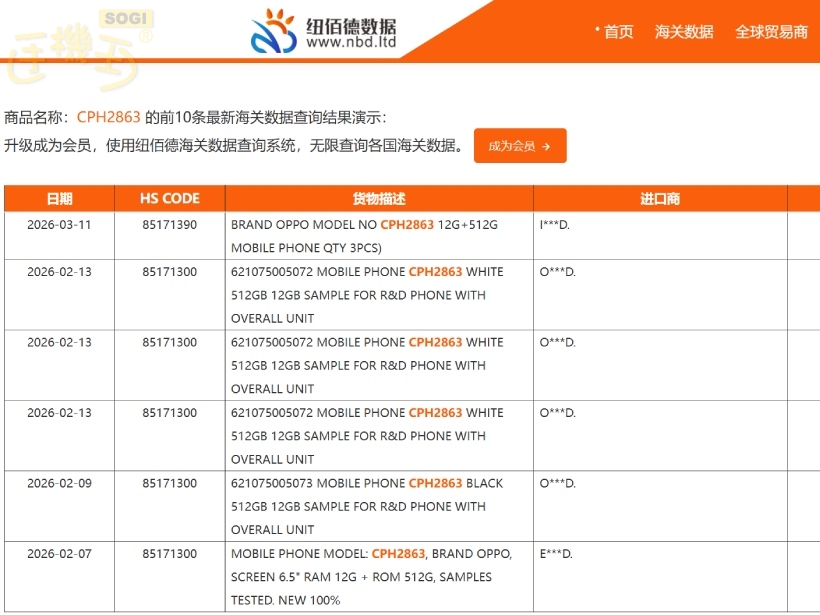Select the HS CODE column header
The image size is (820, 615).
(x=169, y=198)
